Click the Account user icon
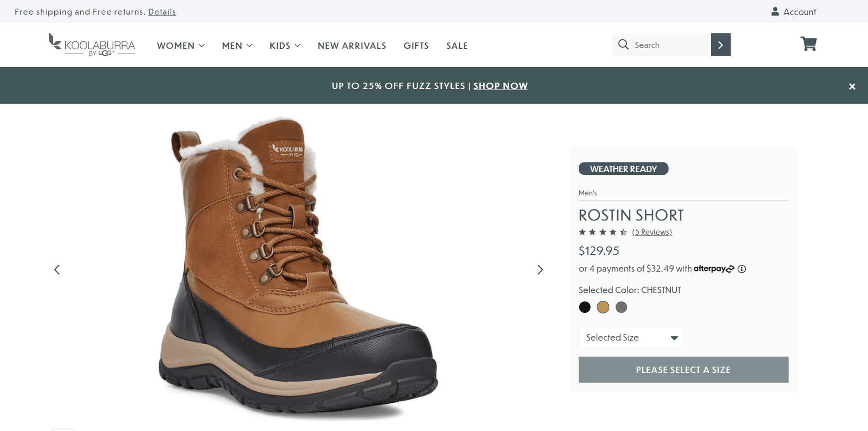Image resolution: width=868 pixels, height=431 pixels. tap(774, 12)
